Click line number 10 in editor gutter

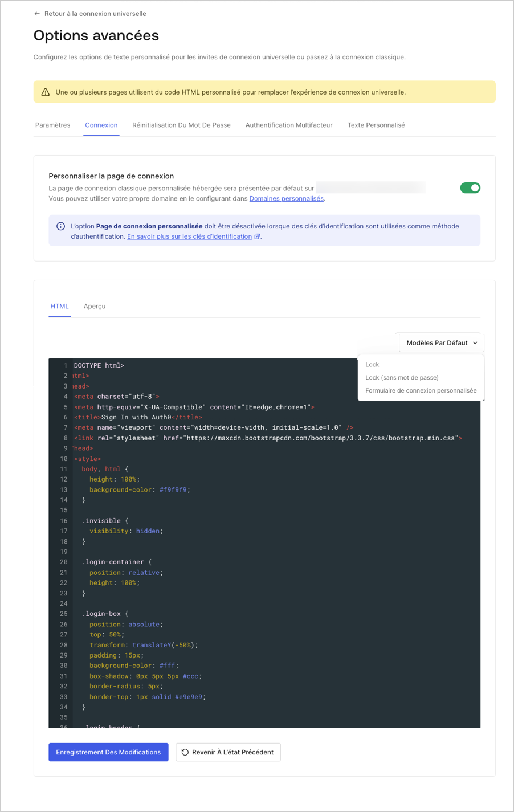coord(63,459)
